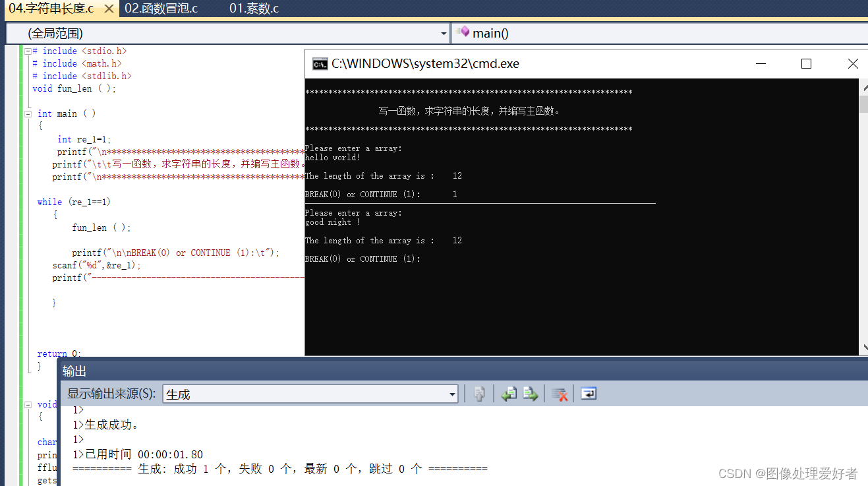The image size is (868, 486).
Task: Go to previous message in output
Action: pyautogui.click(x=508, y=394)
